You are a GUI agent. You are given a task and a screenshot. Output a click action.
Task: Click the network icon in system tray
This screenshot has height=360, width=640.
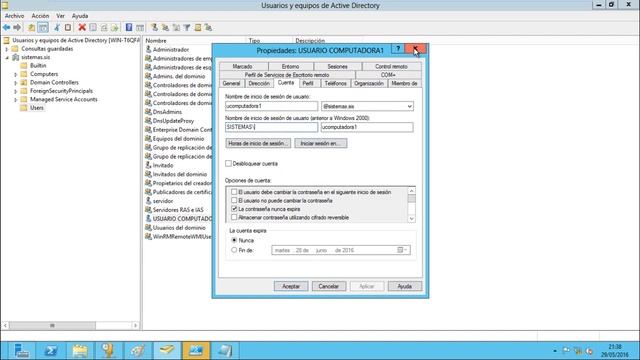pyautogui.click(x=578, y=350)
